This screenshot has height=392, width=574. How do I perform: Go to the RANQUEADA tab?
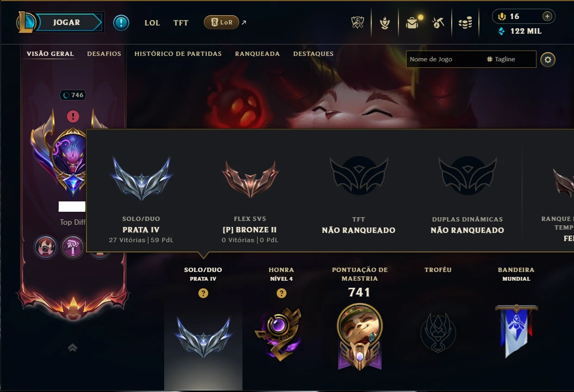click(x=257, y=54)
